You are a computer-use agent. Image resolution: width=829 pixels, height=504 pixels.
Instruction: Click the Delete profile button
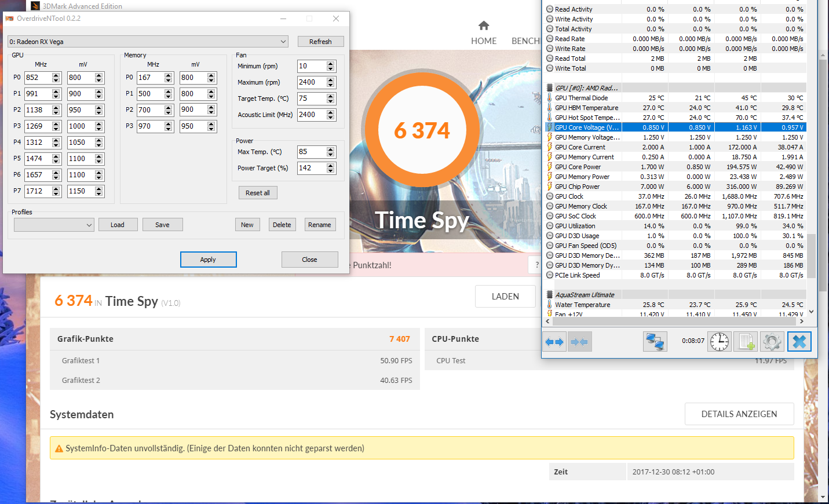tap(282, 225)
